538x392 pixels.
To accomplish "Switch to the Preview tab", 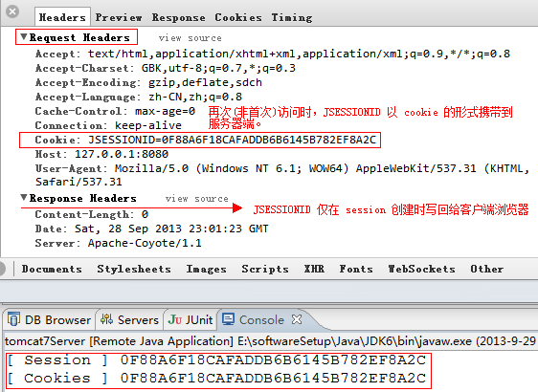I will click(119, 17).
